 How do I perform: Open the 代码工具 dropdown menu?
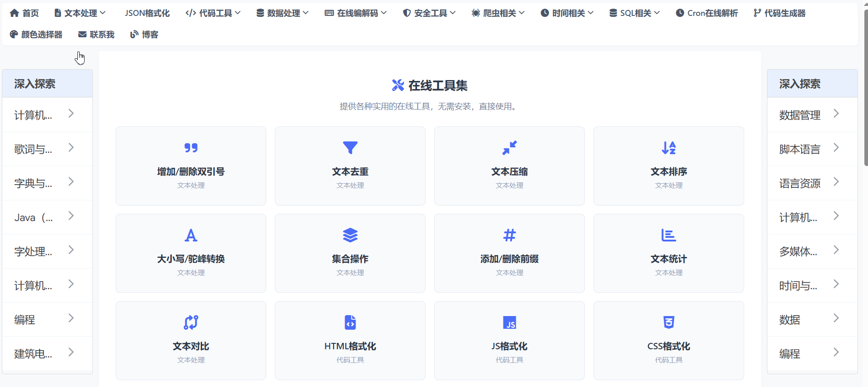click(x=213, y=13)
